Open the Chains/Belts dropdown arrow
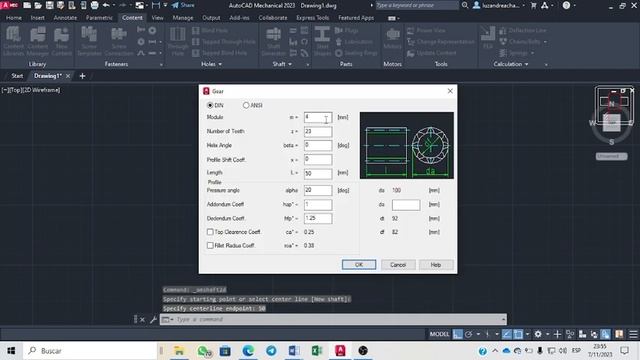The image size is (640, 360). click(545, 42)
